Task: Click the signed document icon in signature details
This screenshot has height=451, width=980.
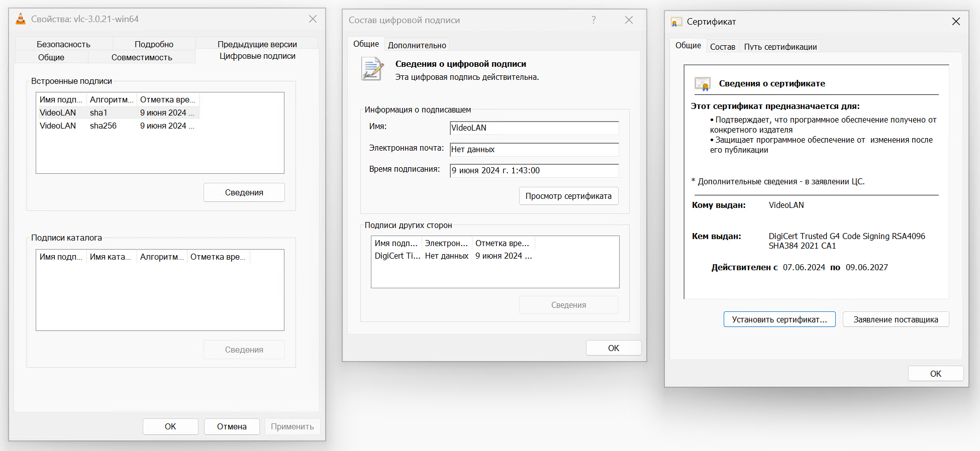Action: tap(372, 69)
